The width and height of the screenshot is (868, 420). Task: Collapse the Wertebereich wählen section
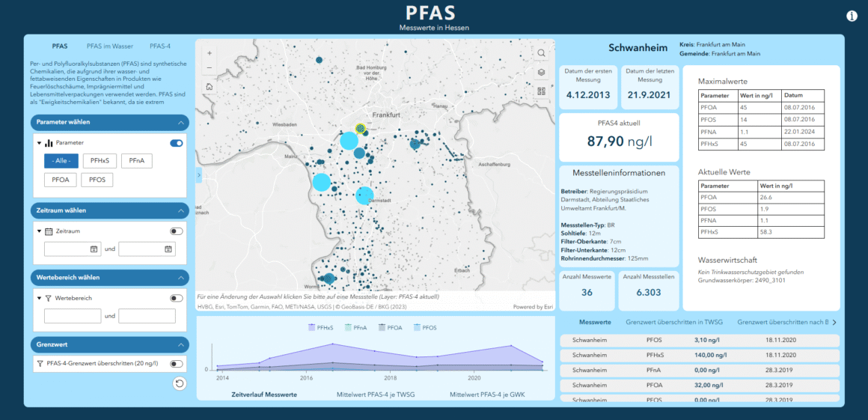tap(180, 278)
